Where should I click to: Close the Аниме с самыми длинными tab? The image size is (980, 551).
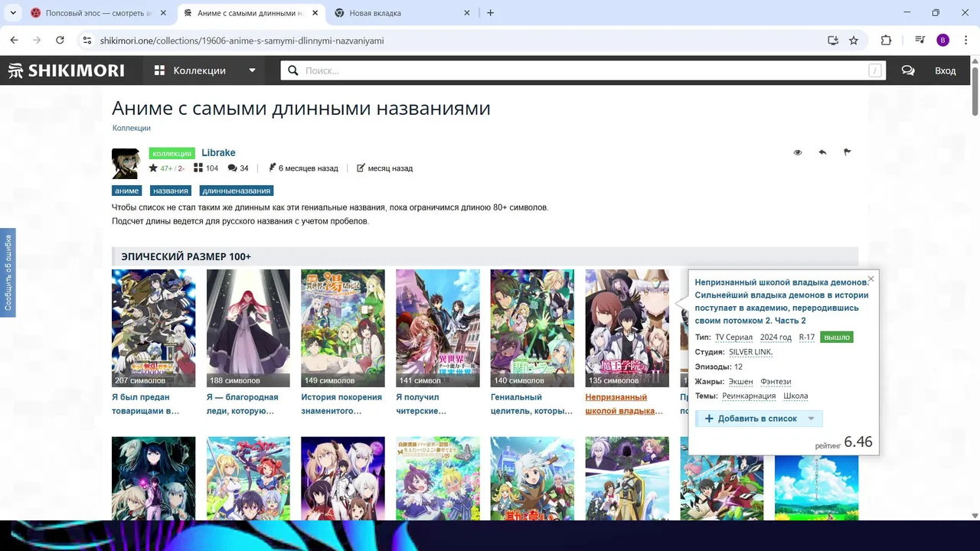(x=315, y=13)
